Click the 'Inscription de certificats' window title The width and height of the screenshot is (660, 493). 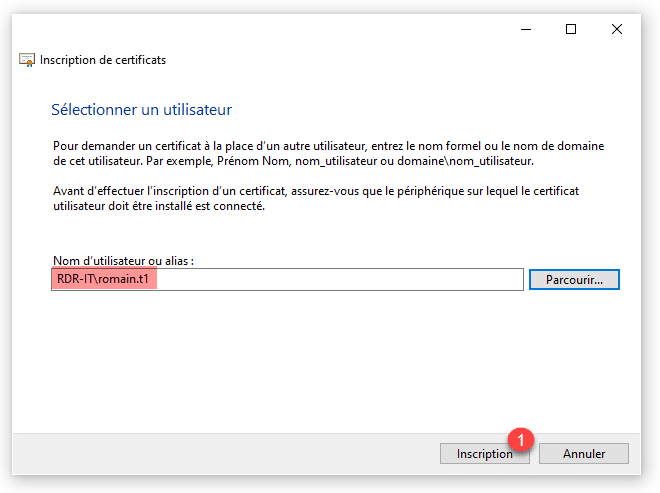(103, 60)
